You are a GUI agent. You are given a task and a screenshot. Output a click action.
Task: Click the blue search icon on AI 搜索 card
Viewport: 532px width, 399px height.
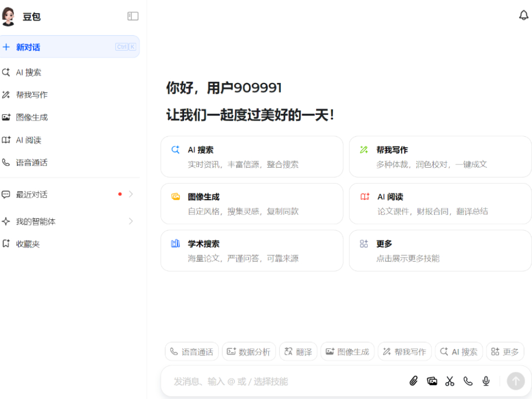[x=176, y=149]
